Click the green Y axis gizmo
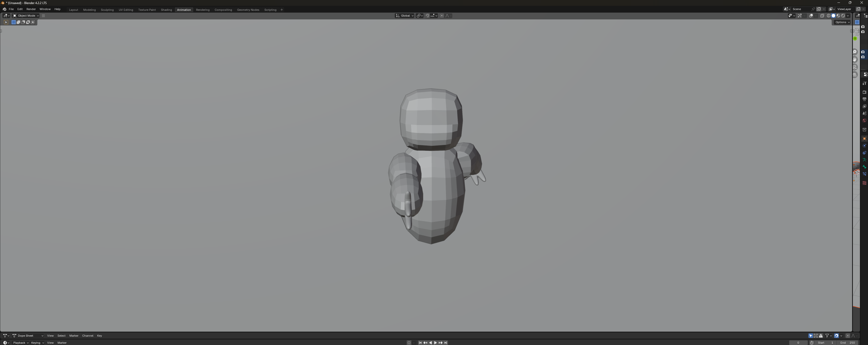Viewport: 868px width, 345px height. [x=855, y=39]
